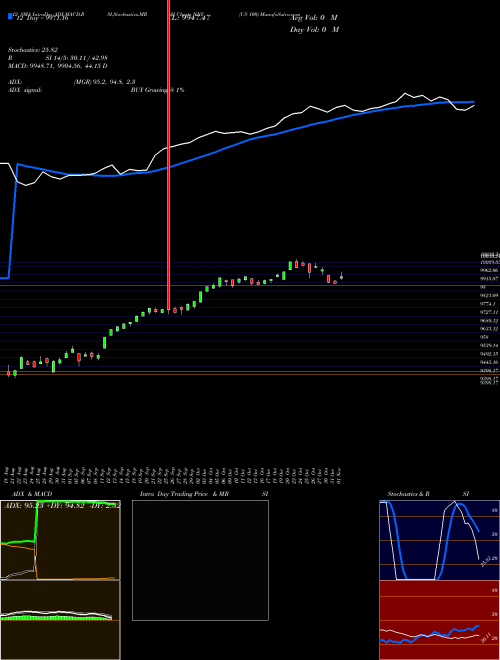Click the ADX panel with the green line

click(x=60, y=540)
